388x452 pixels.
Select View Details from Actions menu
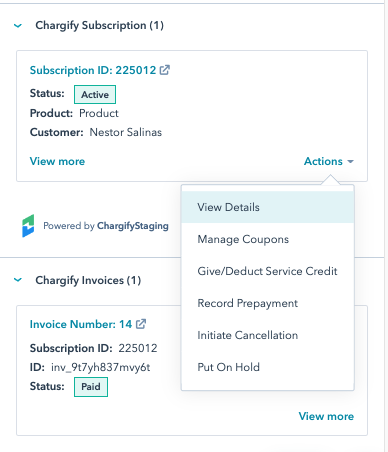pos(267,207)
